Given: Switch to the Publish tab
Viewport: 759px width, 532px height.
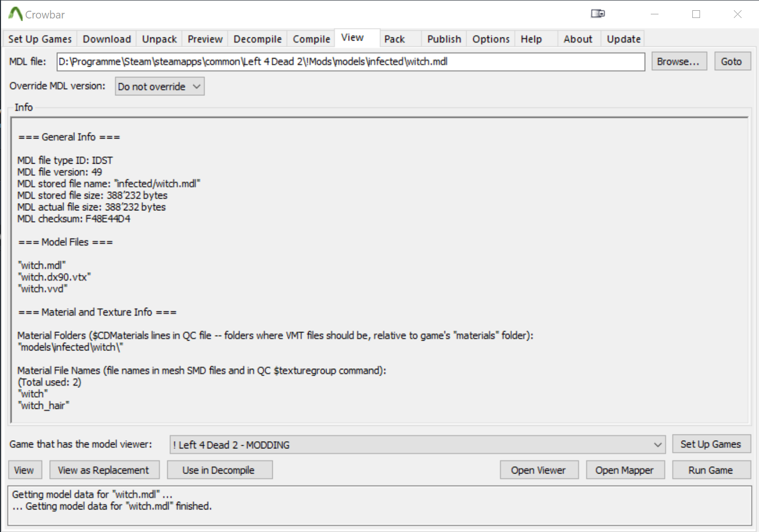Looking at the screenshot, I should (x=444, y=39).
